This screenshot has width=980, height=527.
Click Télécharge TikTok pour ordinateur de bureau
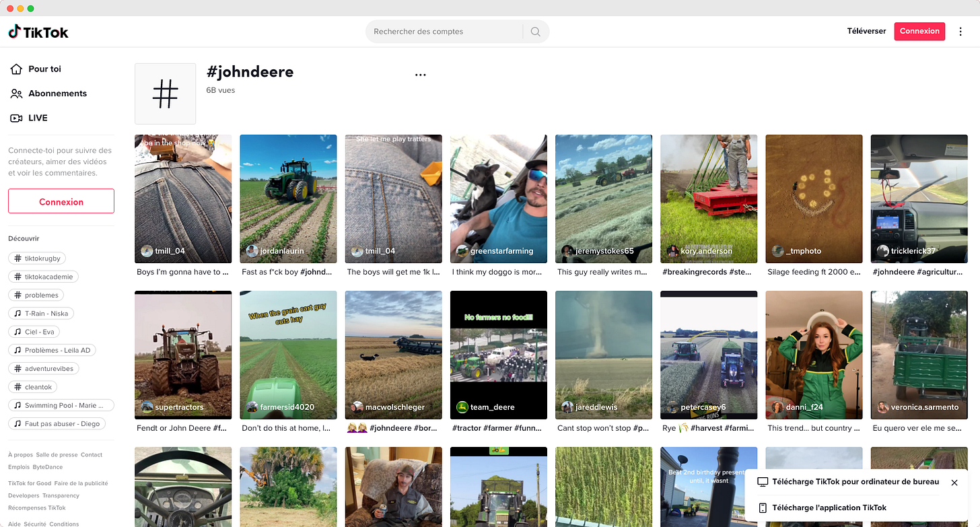point(848,482)
